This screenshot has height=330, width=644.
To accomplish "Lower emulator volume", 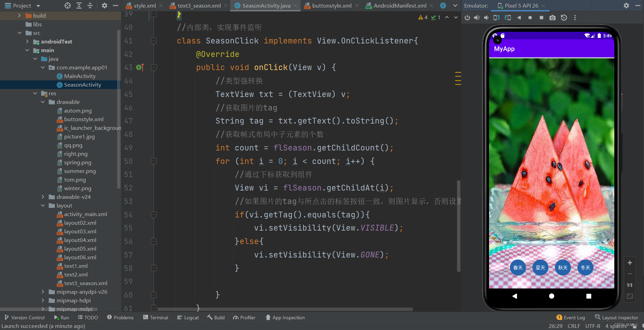I will point(486,18).
